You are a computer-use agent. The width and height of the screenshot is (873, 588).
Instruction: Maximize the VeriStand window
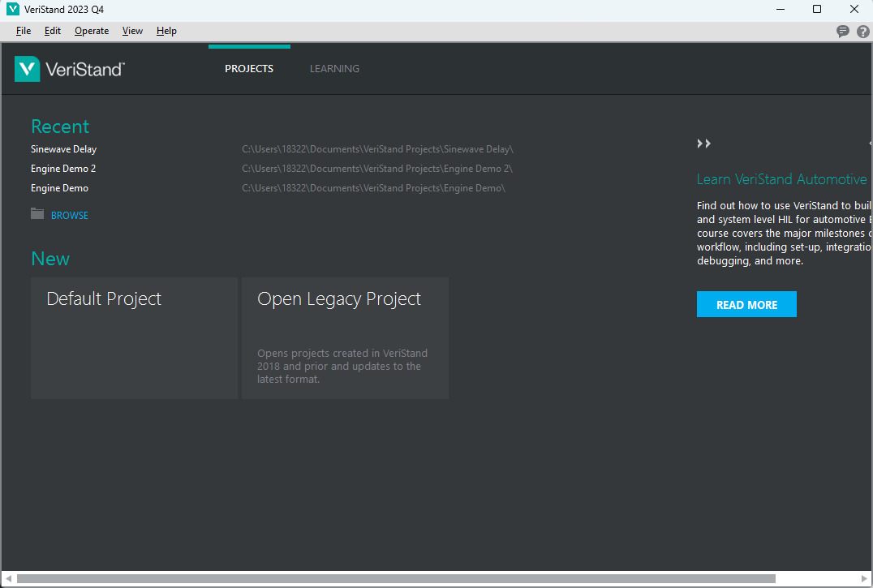[x=817, y=10]
